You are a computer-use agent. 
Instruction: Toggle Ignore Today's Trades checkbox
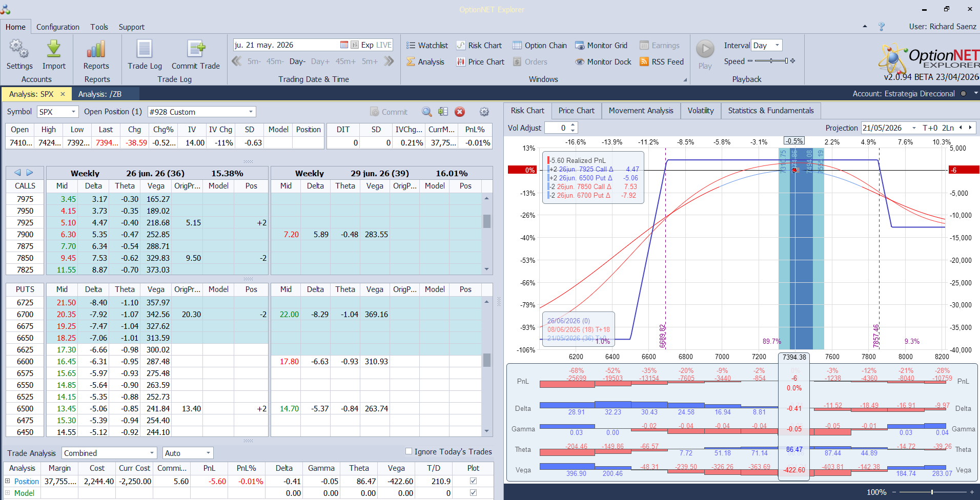point(409,451)
